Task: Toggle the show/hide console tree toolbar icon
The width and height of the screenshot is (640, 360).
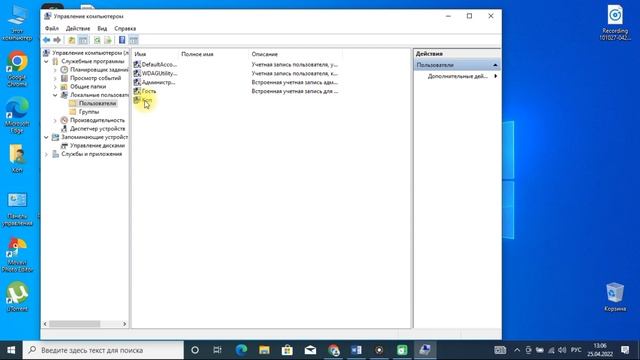Action: coord(83,40)
